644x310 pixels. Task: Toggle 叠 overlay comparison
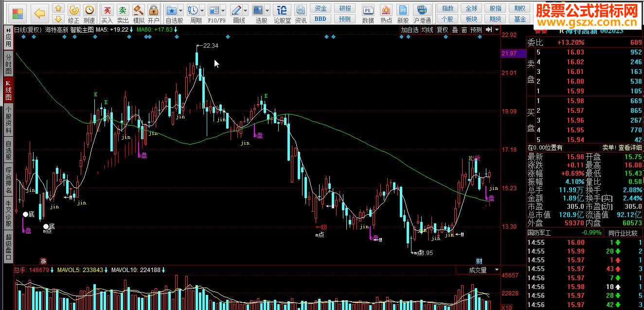coord(455,30)
